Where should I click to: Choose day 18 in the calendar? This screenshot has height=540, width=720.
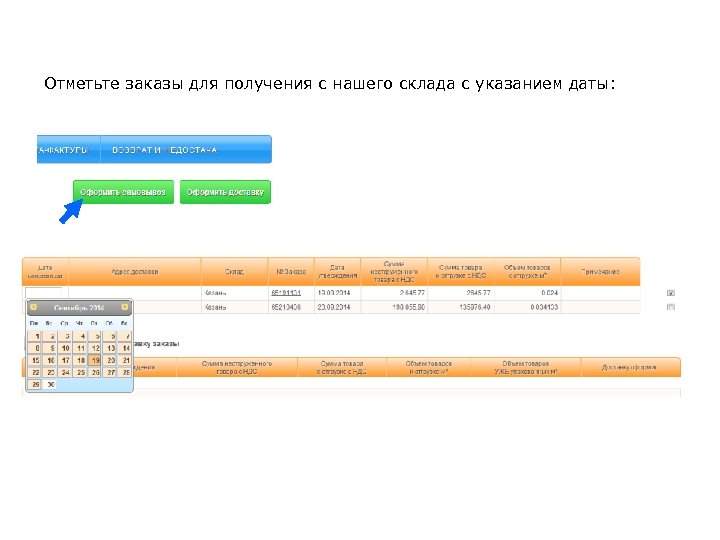pos(80,360)
